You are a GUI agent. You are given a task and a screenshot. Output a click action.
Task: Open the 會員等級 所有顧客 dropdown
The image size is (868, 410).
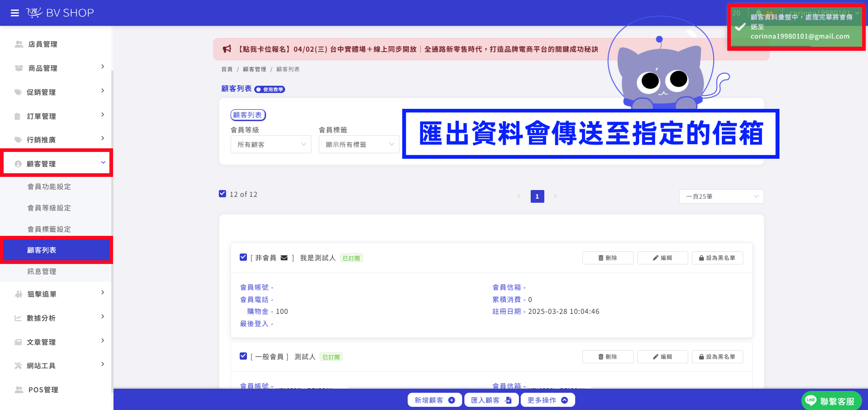271,144
